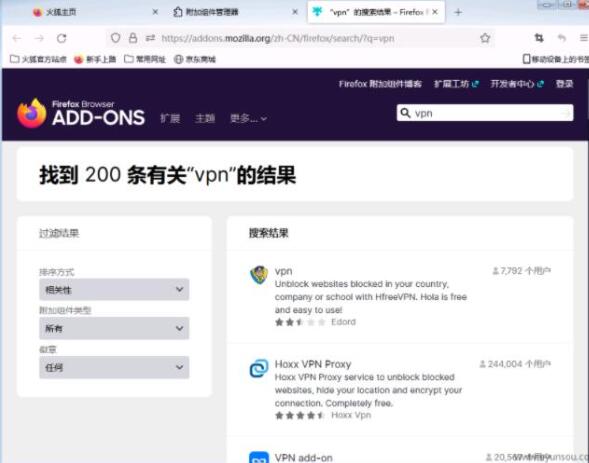Click the blue VPN add-on icon
Viewport: 589px width, 463px height.
pos(259,457)
